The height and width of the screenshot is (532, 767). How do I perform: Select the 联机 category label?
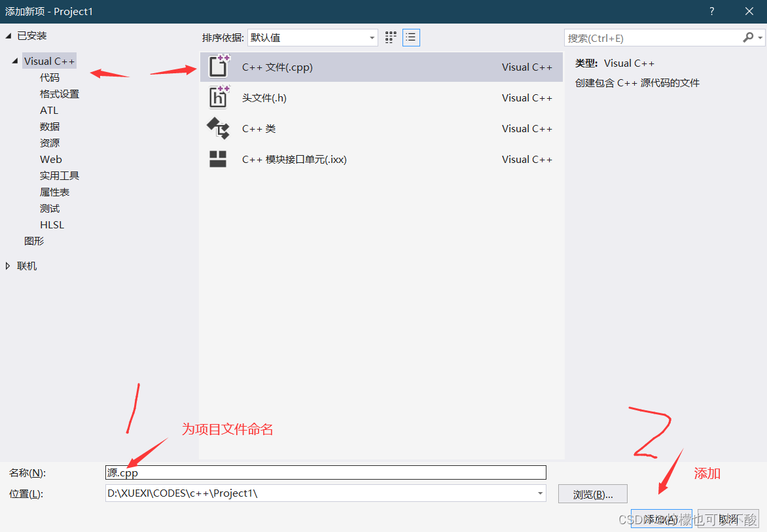[x=27, y=266]
